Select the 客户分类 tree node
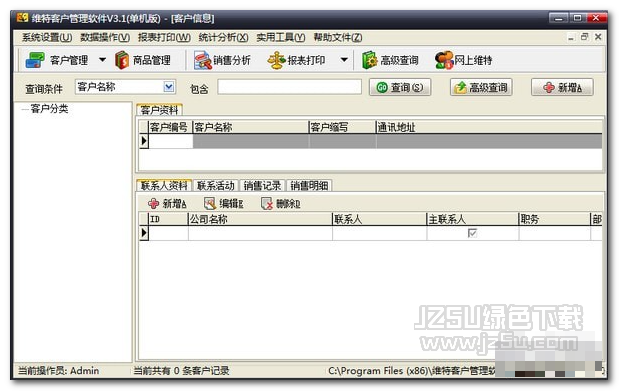 [49, 109]
